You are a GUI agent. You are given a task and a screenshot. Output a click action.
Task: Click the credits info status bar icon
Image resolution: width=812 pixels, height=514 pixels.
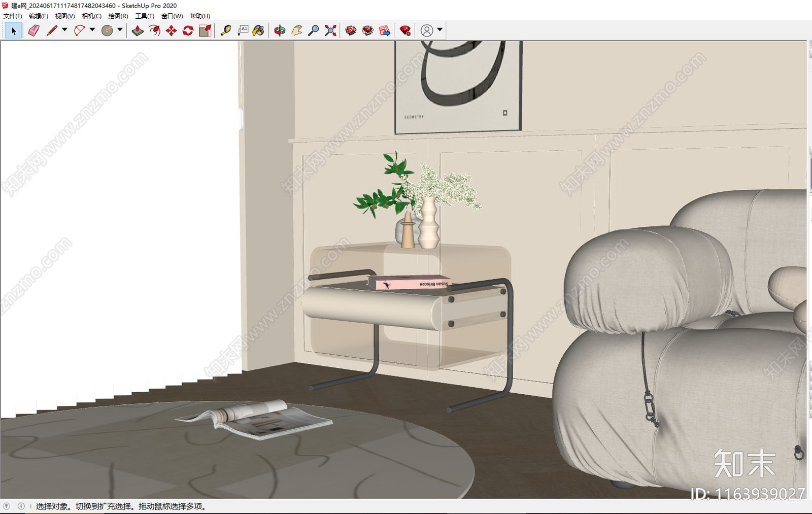[21, 506]
